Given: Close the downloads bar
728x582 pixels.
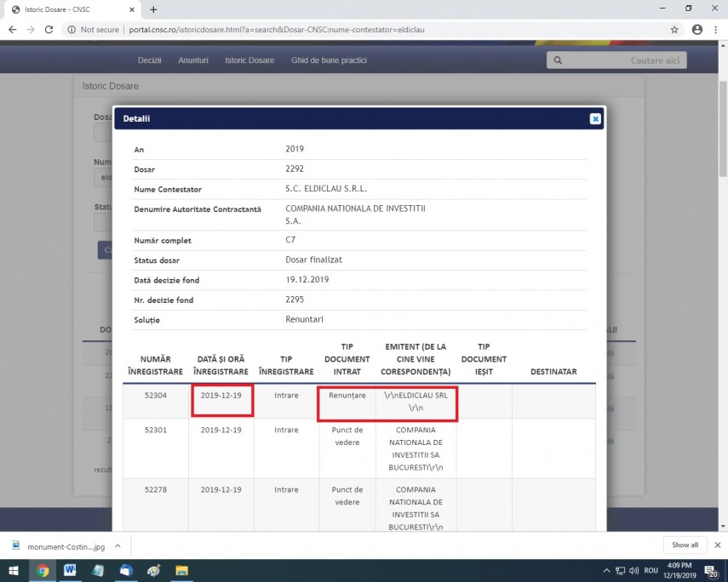Looking at the screenshot, I should click(x=717, y=545).
